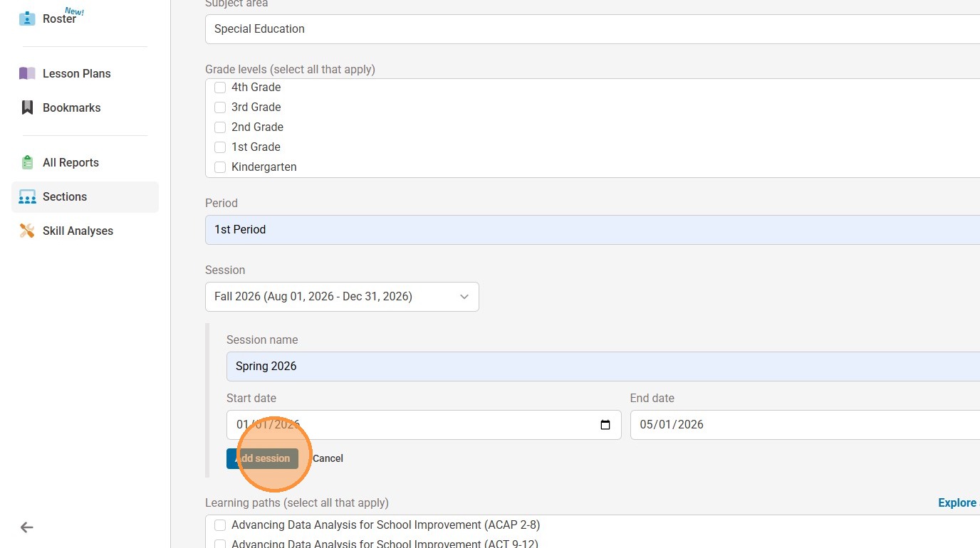Image resolution: width=980 pixels, height=548 pixels.
Task: Collapse the sidebar with the left arrow
Action: click(27, 527)
